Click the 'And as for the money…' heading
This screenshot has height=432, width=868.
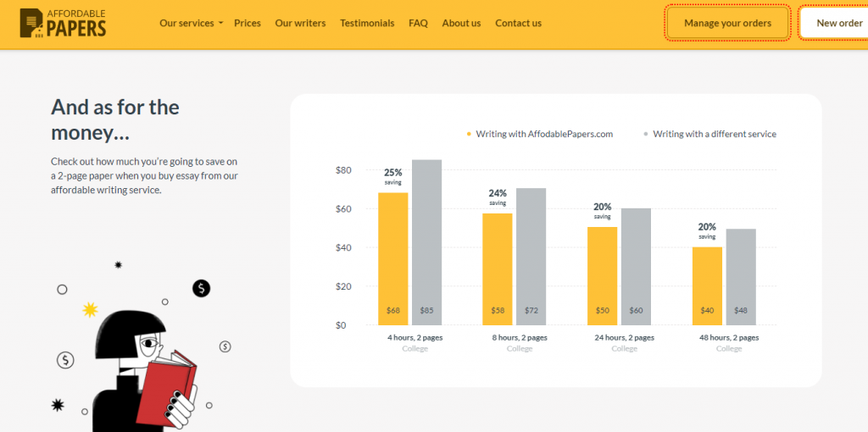click(115, 119)
